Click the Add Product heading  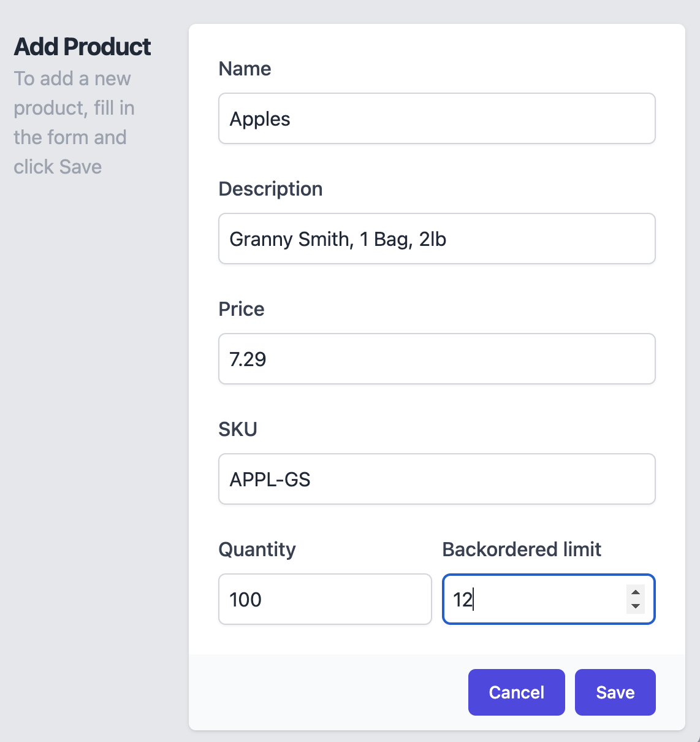point(82,47)
